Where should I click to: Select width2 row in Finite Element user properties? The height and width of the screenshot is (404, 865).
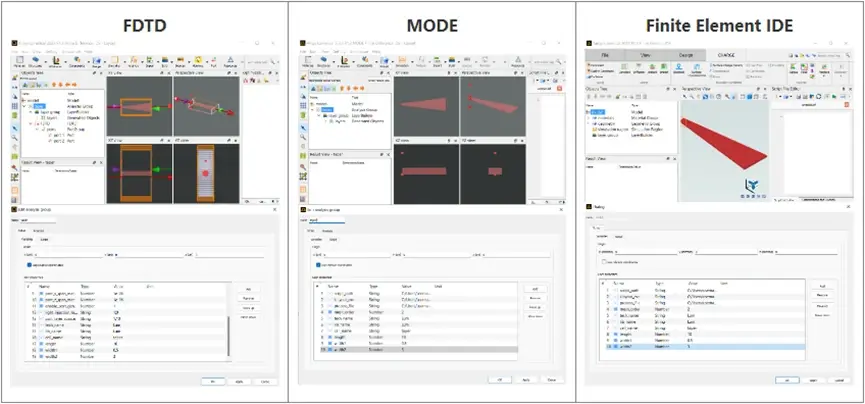[706, 346]
